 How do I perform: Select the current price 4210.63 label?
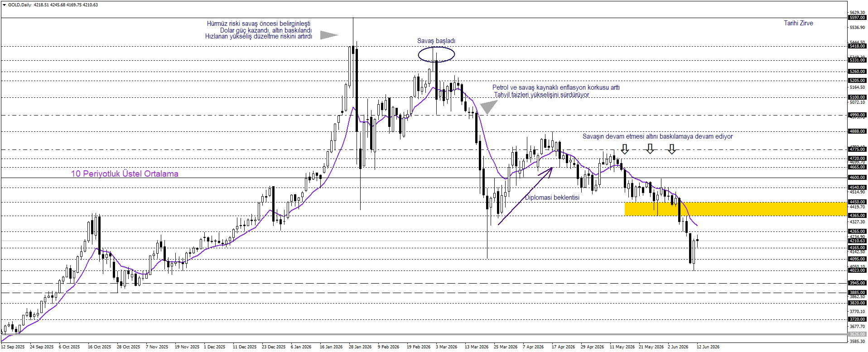(x=857, y=241)
